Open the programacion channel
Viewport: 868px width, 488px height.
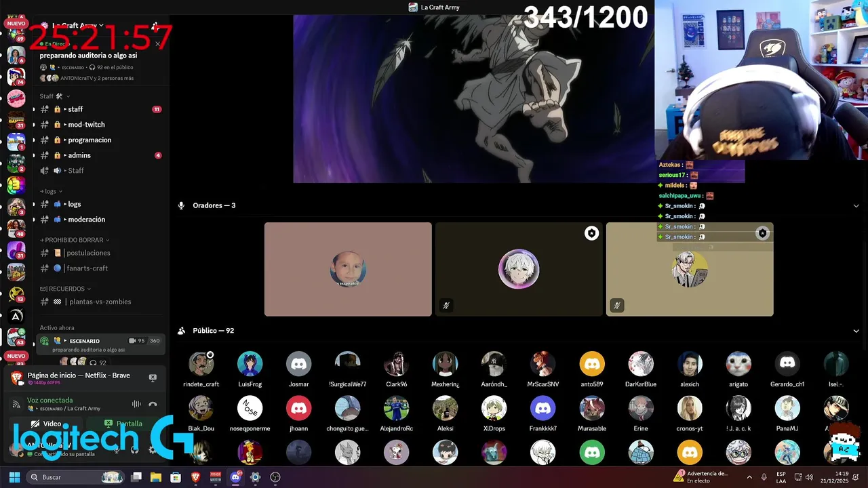[100, 140]
